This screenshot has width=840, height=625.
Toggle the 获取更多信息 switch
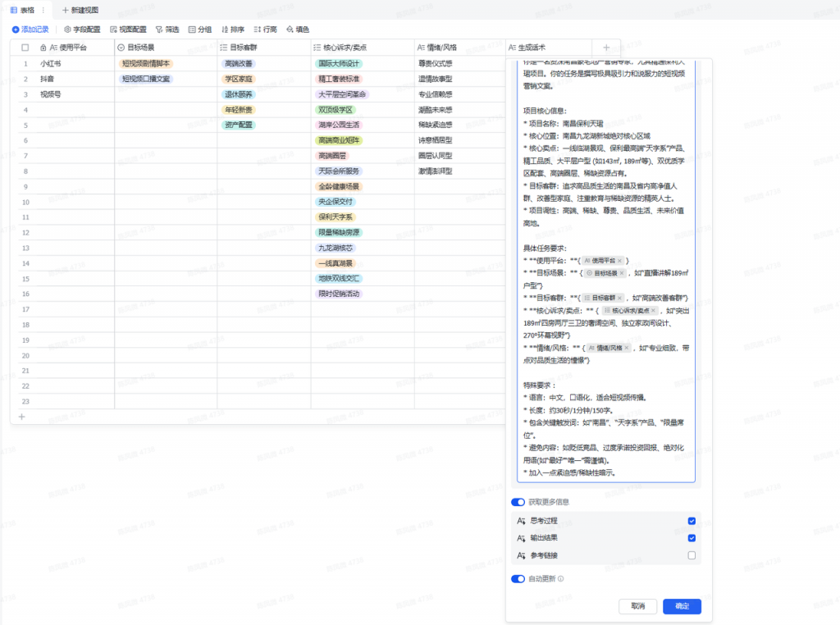click(x=518, y=502)
